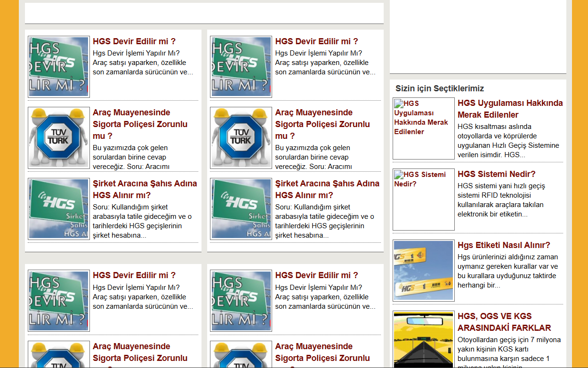
Task: Click 'HGS Devir' sign thumbnail in upper-left block
Action: click(x=59, y=67)
